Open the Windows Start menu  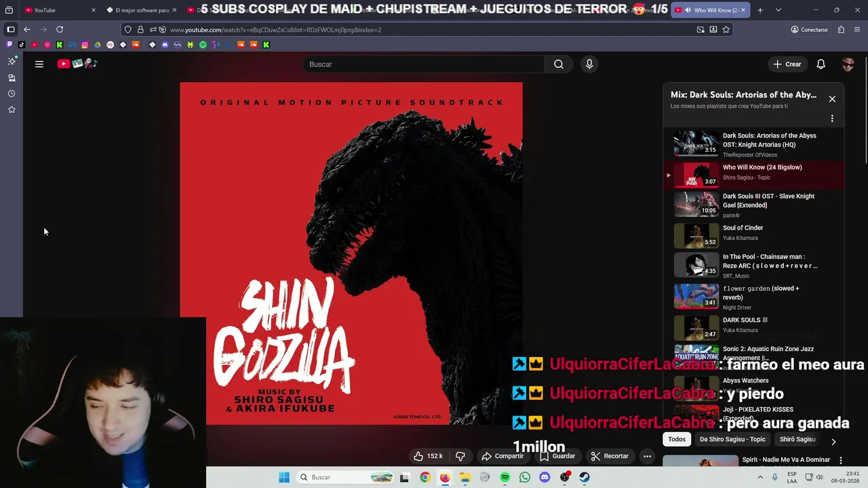[x=283, y=477]
